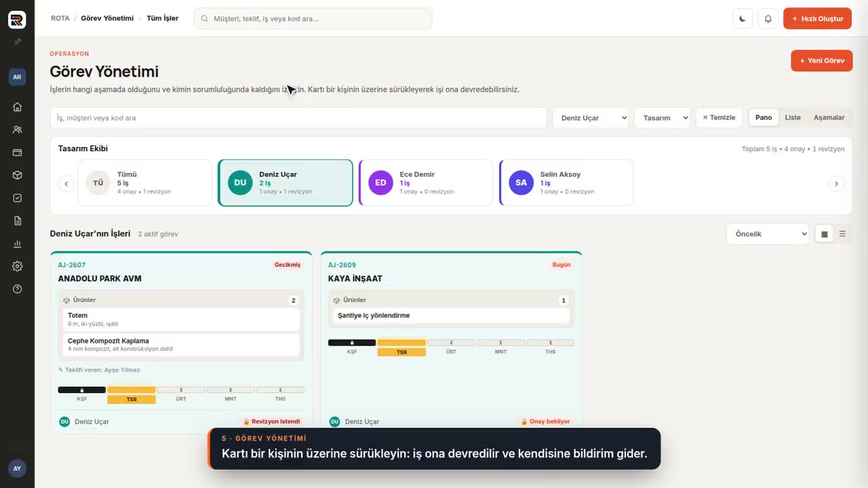
Task: Click the Hızlı Oluştur button
Action: (817, 19)
